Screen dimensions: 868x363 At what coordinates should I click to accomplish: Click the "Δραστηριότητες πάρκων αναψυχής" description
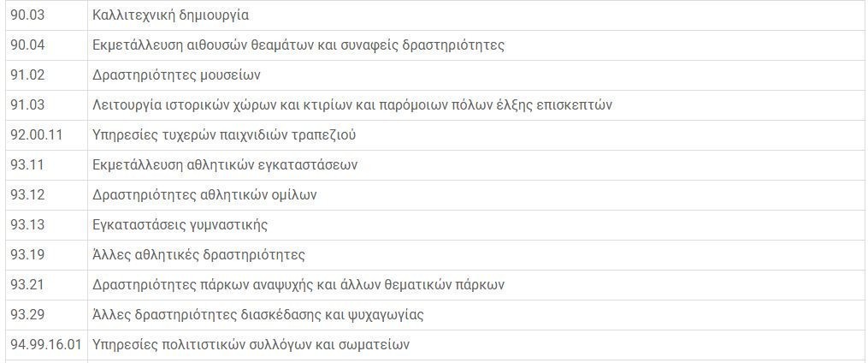(x=298, y=284)
